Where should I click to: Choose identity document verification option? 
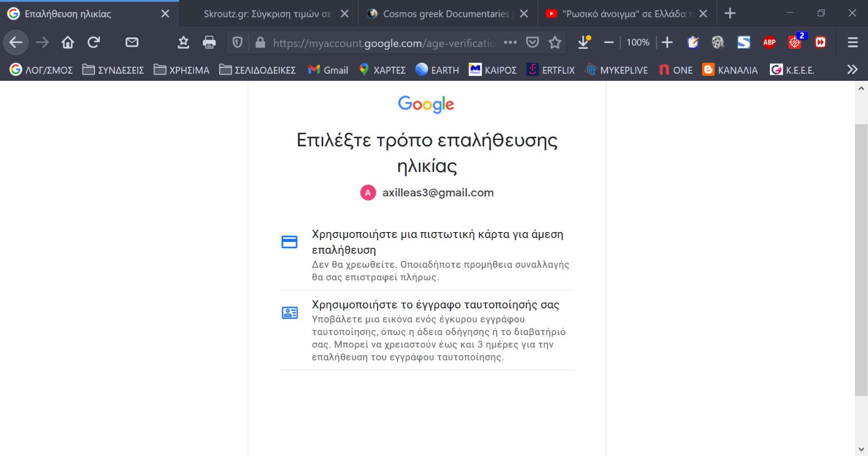coord(427,330)
